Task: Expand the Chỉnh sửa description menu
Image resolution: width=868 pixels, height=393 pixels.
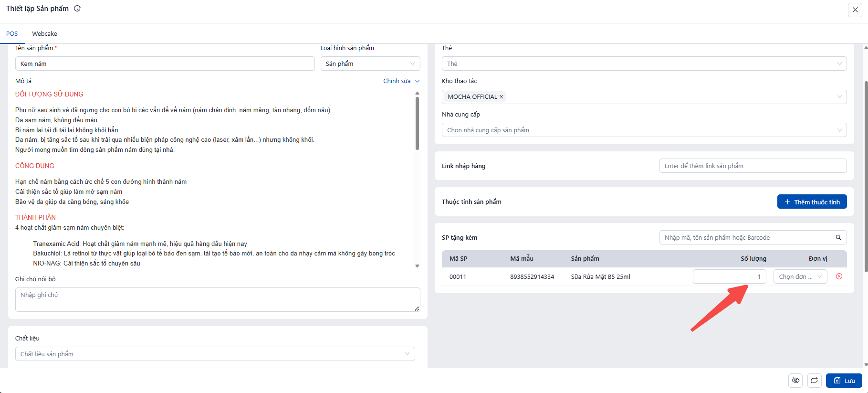Action: point(401,81)
